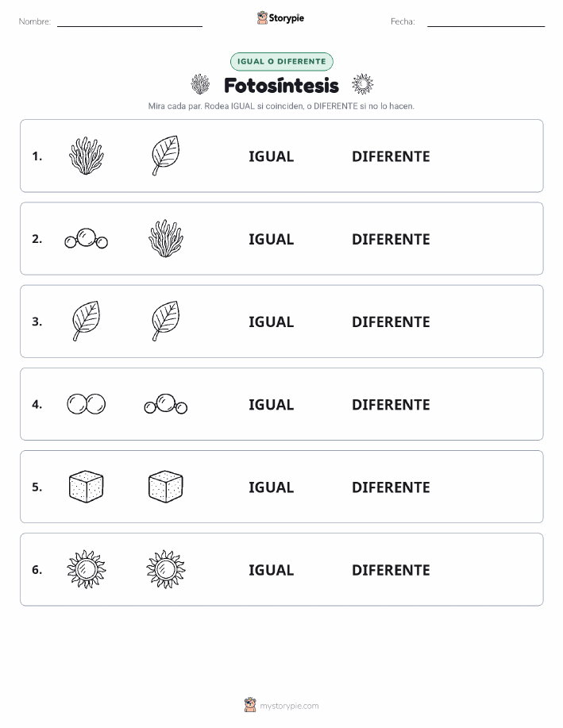The image size is (563, 728).
Task: Click the sun icon beside Fotosíntesis title
Action: [363, 84]
